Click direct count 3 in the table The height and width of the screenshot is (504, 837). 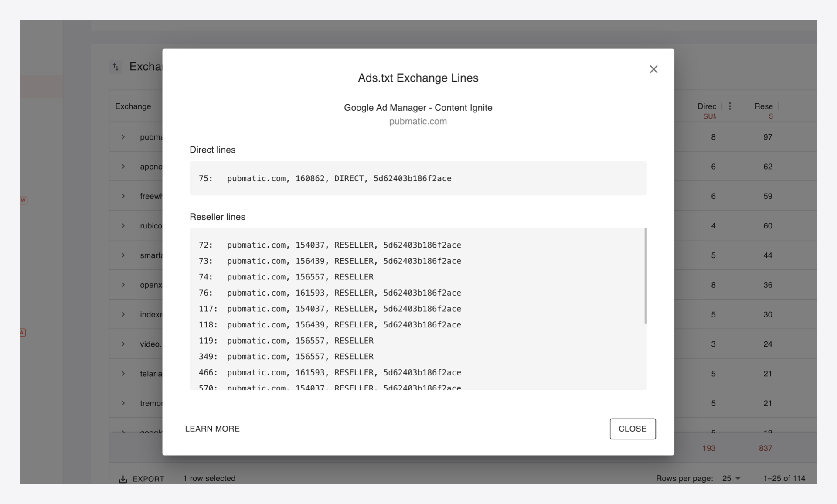[713, 344]
